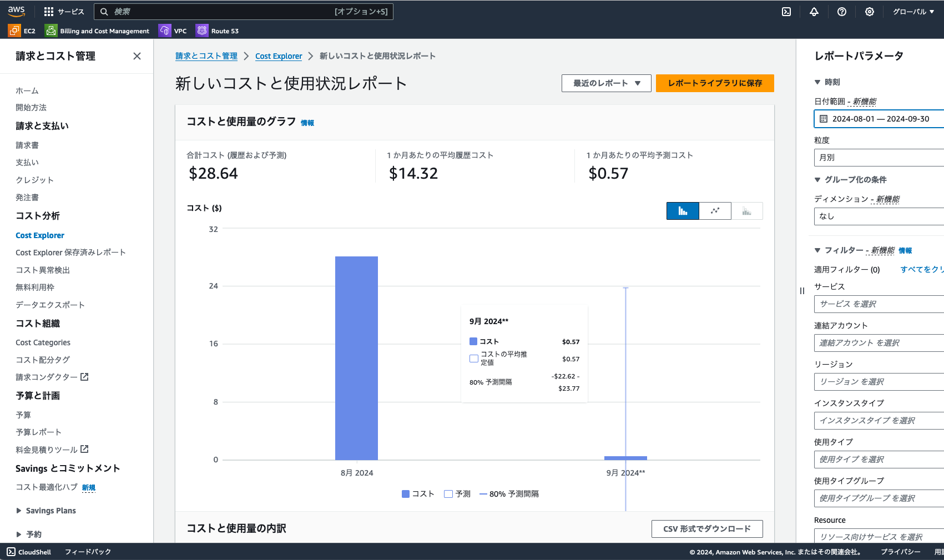Click the calendar icon in date range

[824, 119]
